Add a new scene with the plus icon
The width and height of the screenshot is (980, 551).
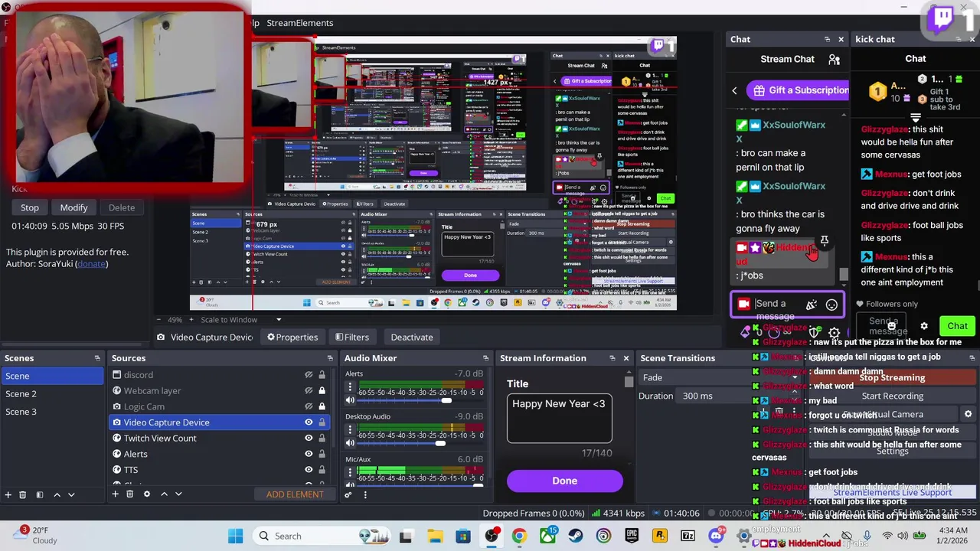tap(8, 494)
